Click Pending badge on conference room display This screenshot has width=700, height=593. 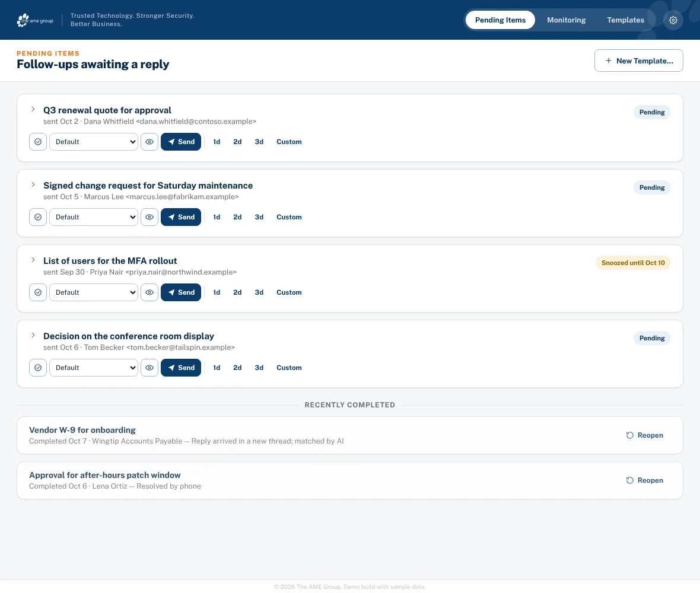tap(652, 338)
